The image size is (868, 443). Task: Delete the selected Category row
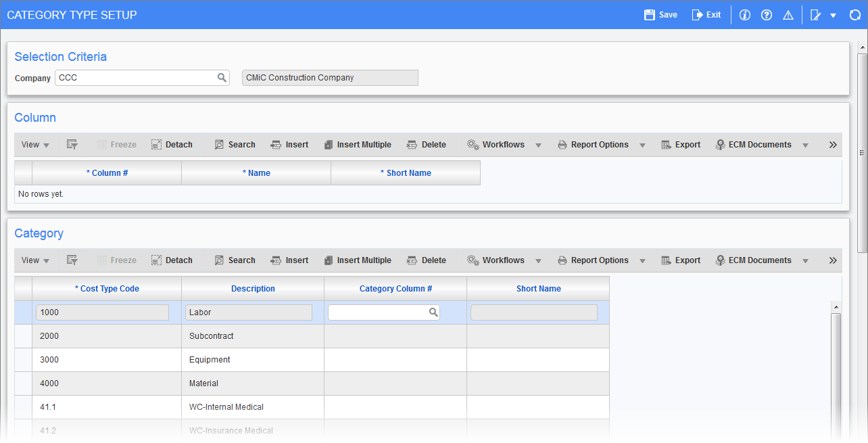point(427,260)
